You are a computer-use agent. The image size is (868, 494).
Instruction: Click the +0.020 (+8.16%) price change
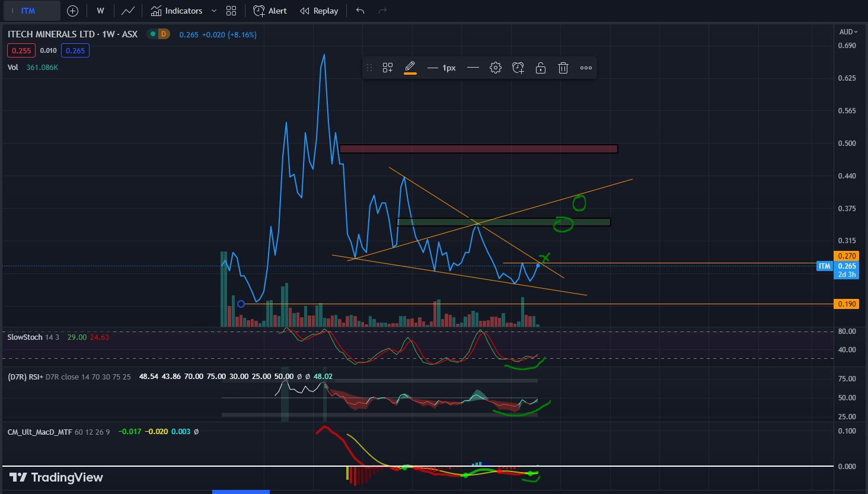(229, 34)
